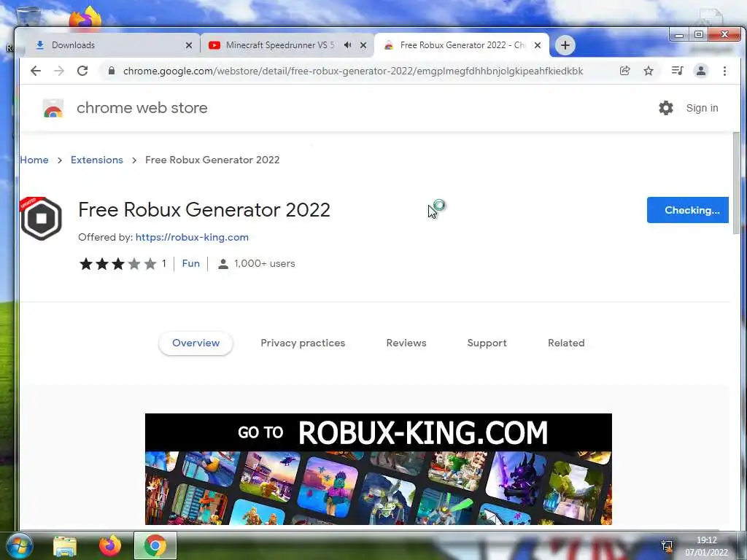Image resolution: width=747 pixels, height=560 pixels.
Task: Open the Reviews tab
Action: click(x=406, y=343)
